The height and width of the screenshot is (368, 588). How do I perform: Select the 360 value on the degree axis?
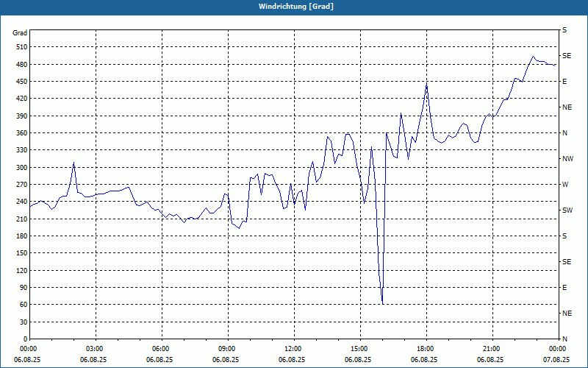coord(22,133)
